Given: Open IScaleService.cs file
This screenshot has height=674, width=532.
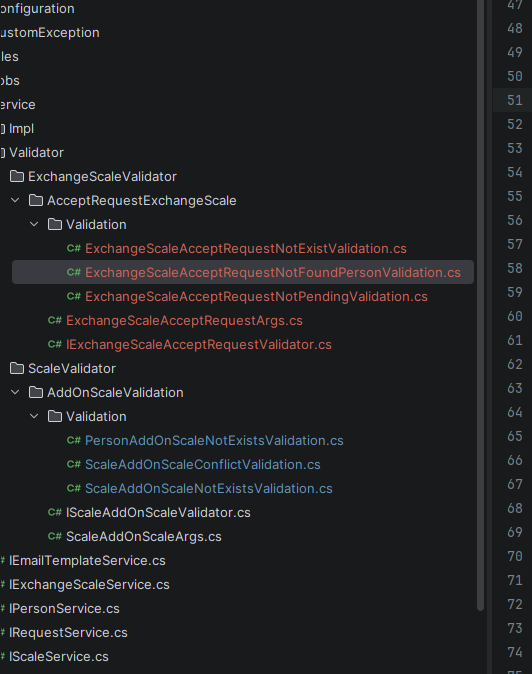Looking at the screenshot, I should pos(58,657).
